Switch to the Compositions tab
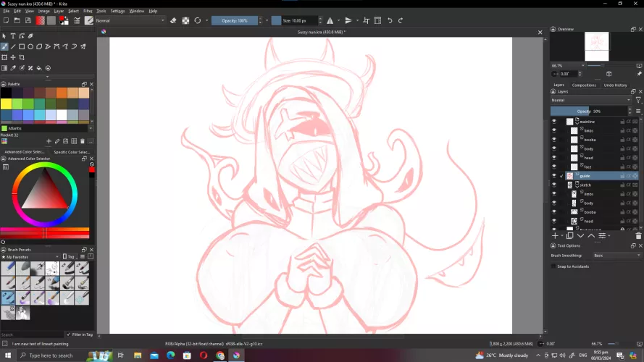This screenshot has width=644, height=362. 584,85
